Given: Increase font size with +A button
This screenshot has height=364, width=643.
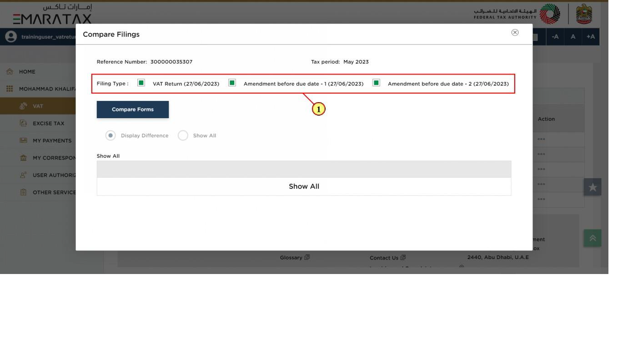Looking at the screenshot, I should 591,37.
